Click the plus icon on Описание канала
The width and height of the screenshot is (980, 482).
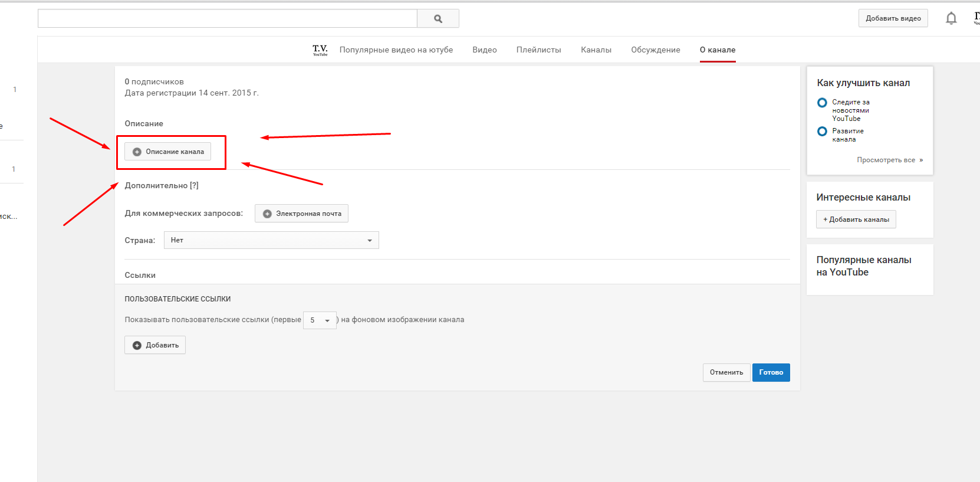tap(137, 152)
